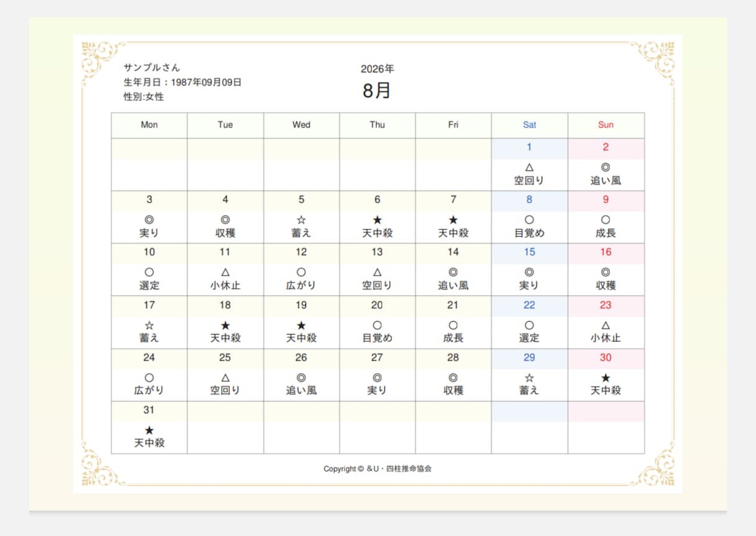
Task: Select the blue Sat column header
Action: coord(530,125)
